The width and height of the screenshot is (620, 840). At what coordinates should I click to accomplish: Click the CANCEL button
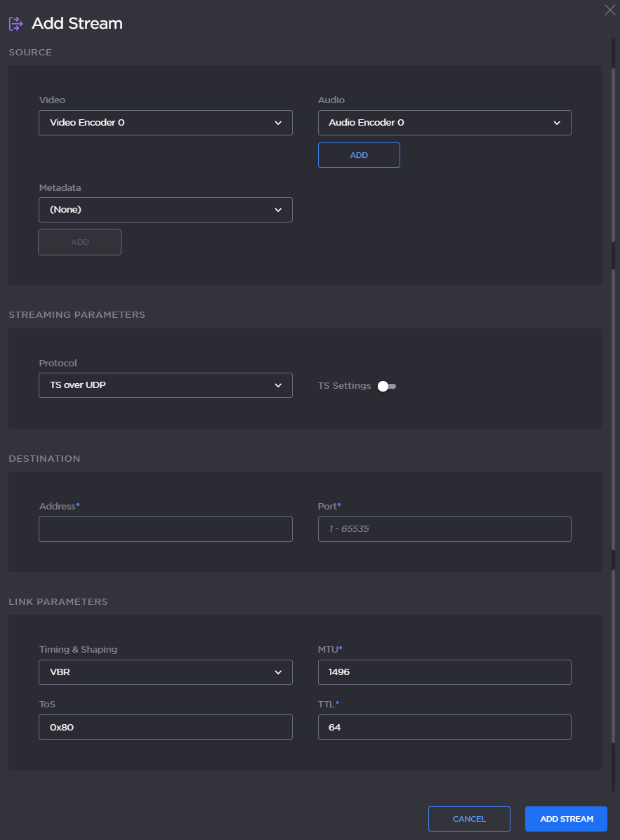(469, 818)
